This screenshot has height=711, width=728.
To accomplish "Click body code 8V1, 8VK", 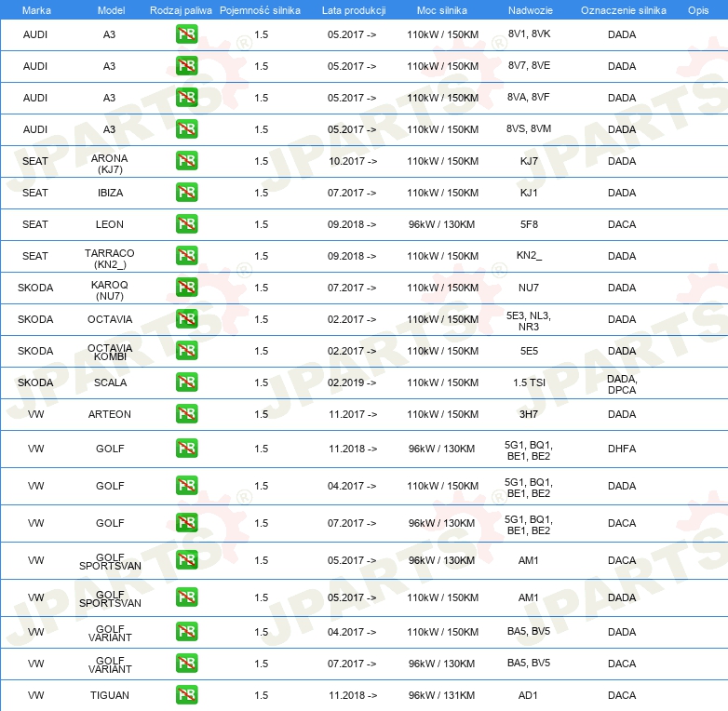I will [x=529, y=34].
